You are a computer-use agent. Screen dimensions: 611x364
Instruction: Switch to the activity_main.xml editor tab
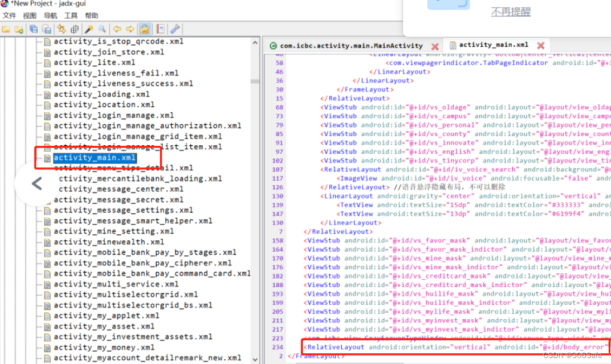[493, 45]
